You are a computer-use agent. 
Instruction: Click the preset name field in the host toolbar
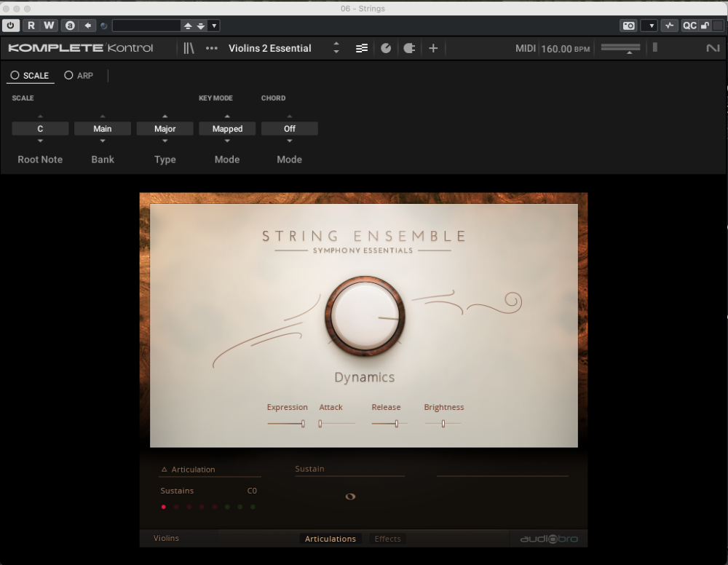click(146, 25)
